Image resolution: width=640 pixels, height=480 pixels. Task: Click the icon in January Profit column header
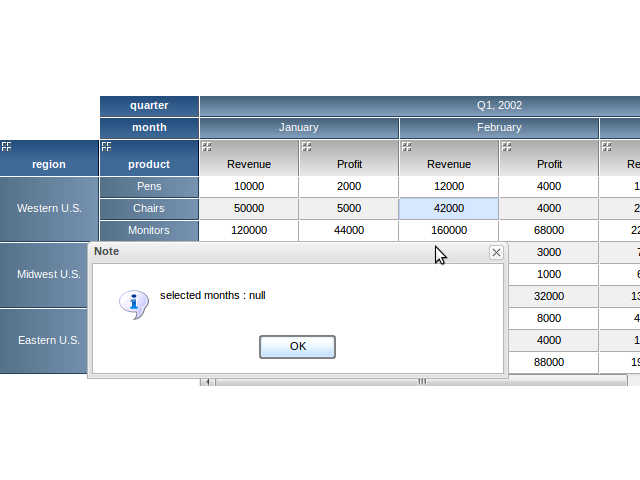[307, 147]
